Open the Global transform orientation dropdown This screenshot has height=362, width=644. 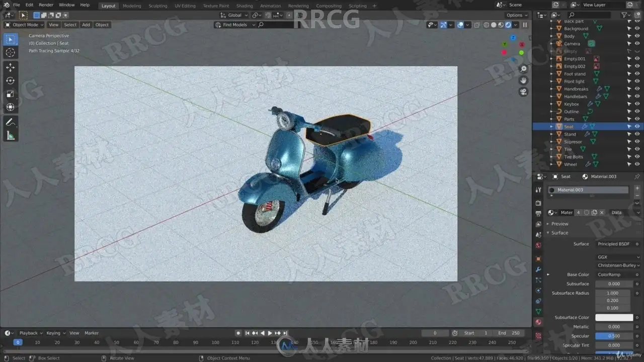tap(234, 16)
